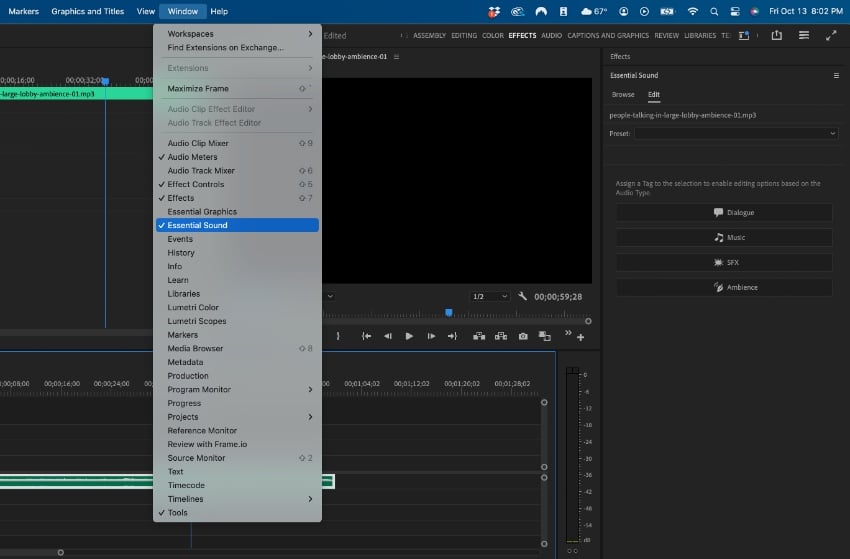Click the Program Monitor timecode 00;00;59;28
Viewport: 850px width, 559px height.
coord(558,297)
